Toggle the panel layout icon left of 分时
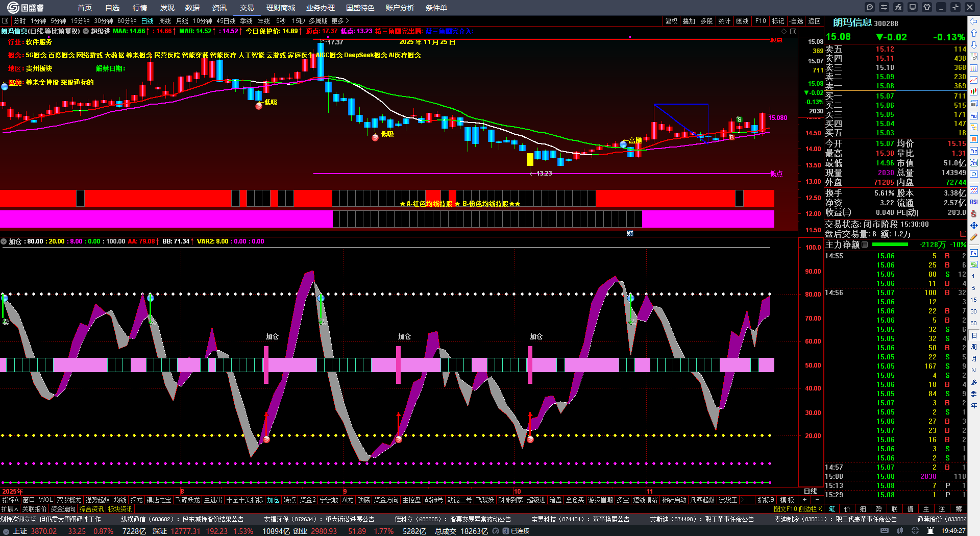Screen dimensions: 980x536 5,21
